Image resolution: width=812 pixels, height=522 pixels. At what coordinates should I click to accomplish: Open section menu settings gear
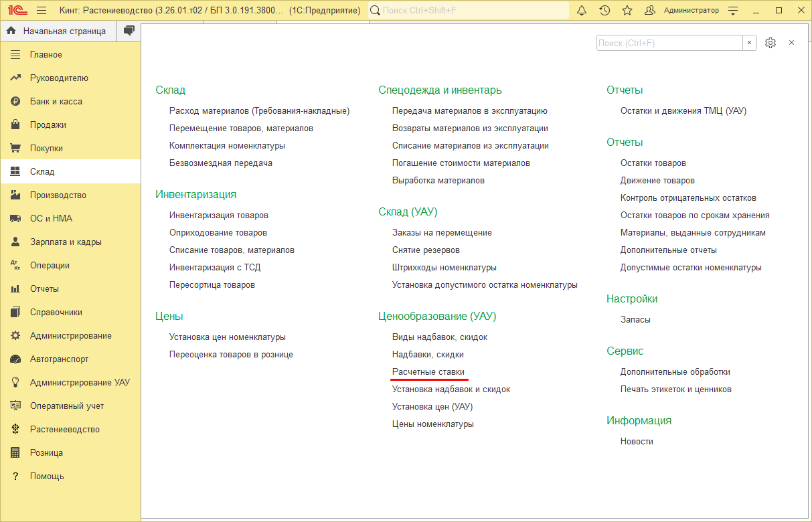point(770,43)
